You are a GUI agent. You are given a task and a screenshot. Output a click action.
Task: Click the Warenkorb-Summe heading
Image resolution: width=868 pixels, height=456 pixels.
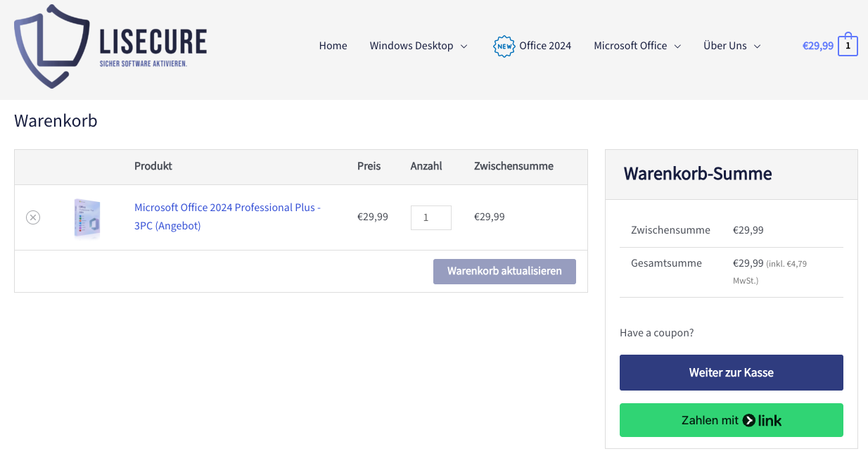(698, 174)
